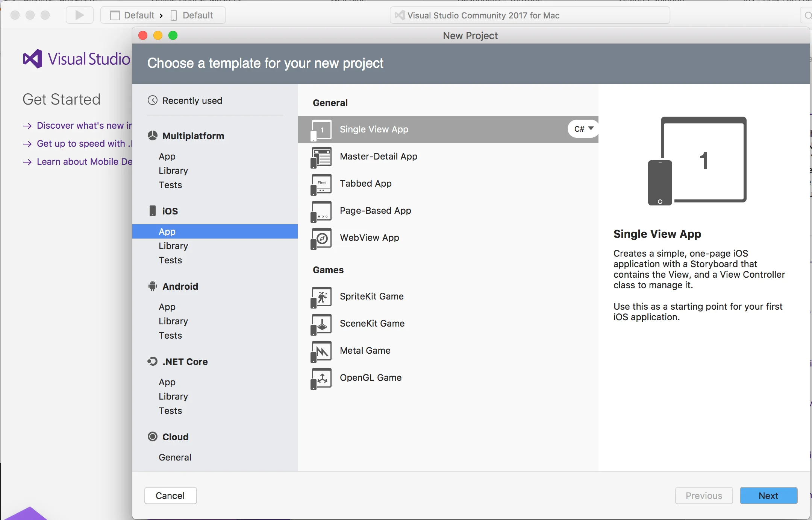Click the Visual Studio Community 2017 status bar
This screenshot has height=520, width=812.
point(530,15)
